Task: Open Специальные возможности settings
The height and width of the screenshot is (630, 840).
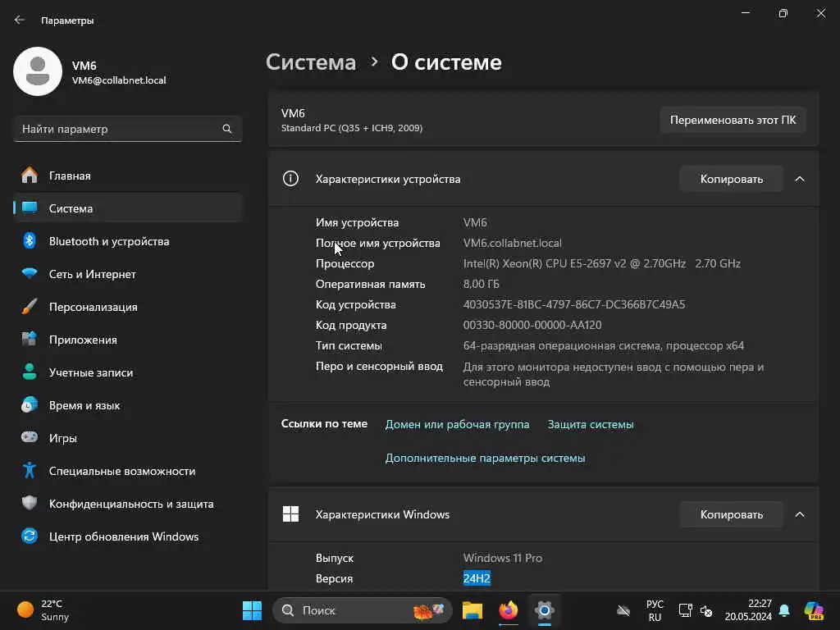Action: pyautogui.click(x=127, y=470)
